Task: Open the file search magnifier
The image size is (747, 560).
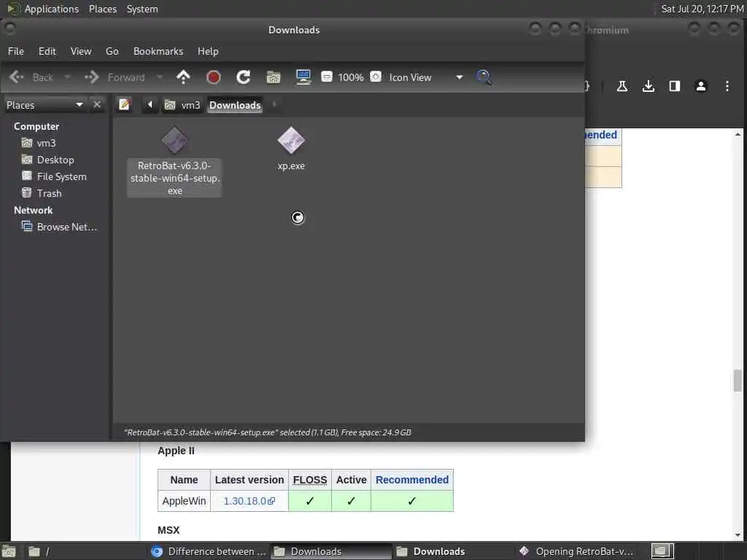Action: [484, 77]
